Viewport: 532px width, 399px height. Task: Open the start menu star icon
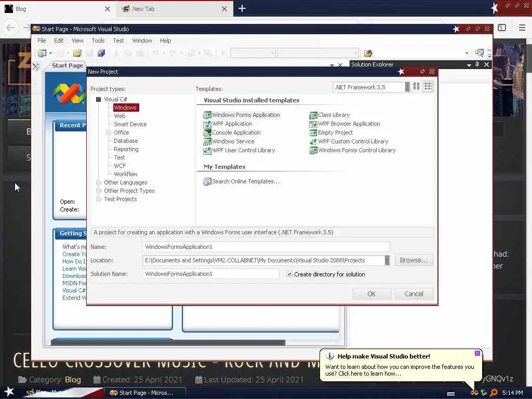9,392
